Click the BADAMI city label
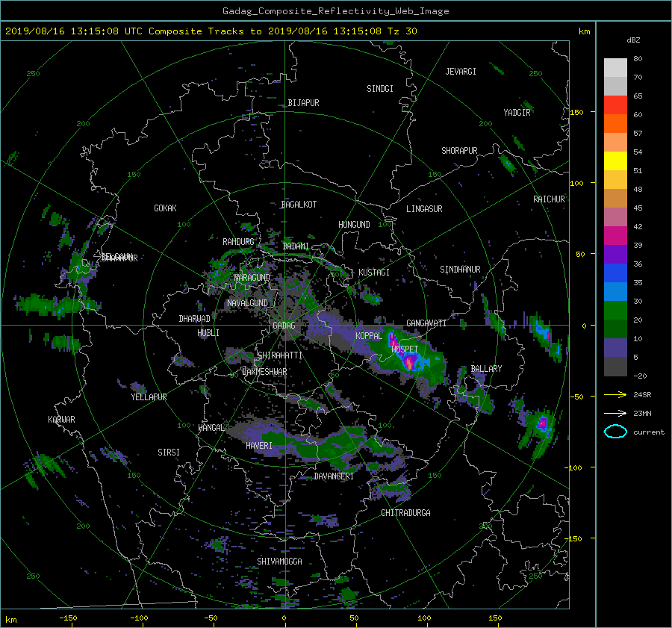This screenshot has width=672, height=628. coord(296,246)
